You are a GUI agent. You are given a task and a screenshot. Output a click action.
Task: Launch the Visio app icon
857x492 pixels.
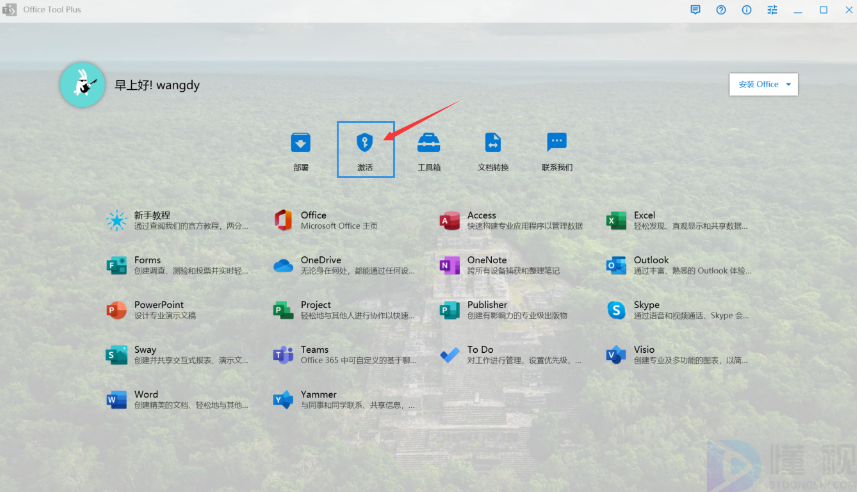[617, 355]
